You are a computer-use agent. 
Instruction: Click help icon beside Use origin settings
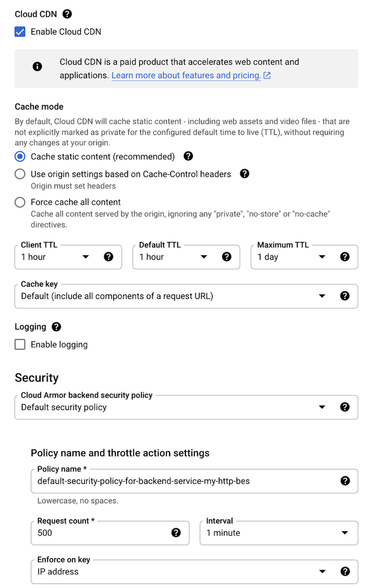coord(245,173)
